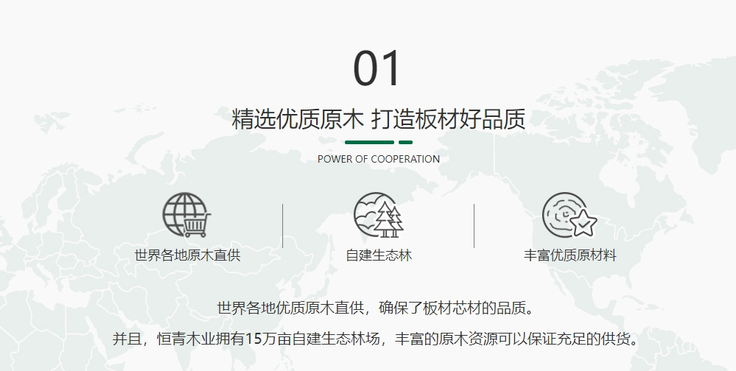Click the divider between first and second feature
This screenshot has width=736, height=371.
coord(283,226)
